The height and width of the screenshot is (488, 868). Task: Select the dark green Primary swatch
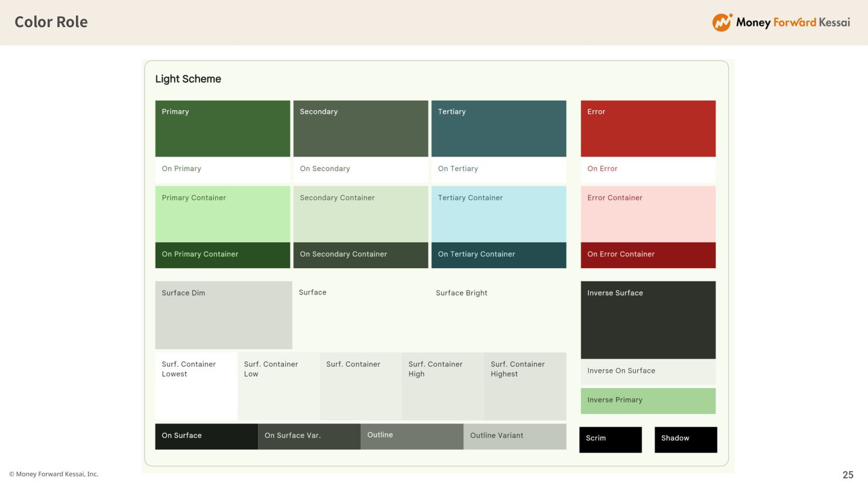[x=222, y=128]
